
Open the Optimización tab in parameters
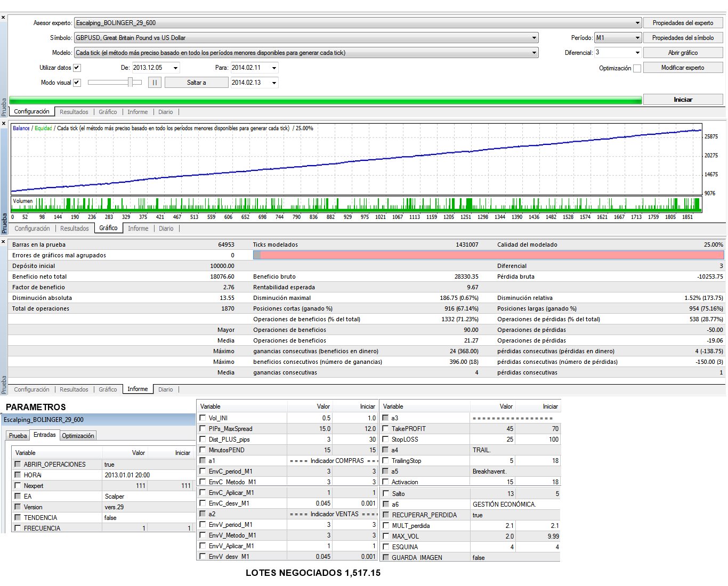78,436
